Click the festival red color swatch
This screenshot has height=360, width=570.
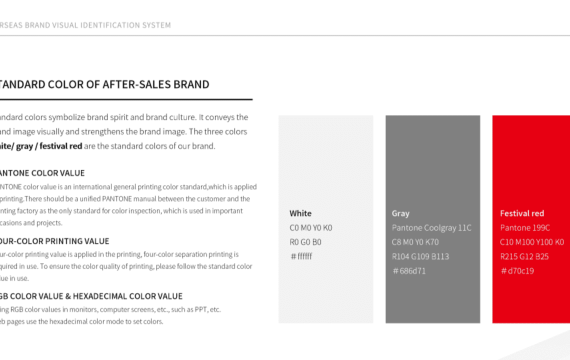tap(531, 219)
